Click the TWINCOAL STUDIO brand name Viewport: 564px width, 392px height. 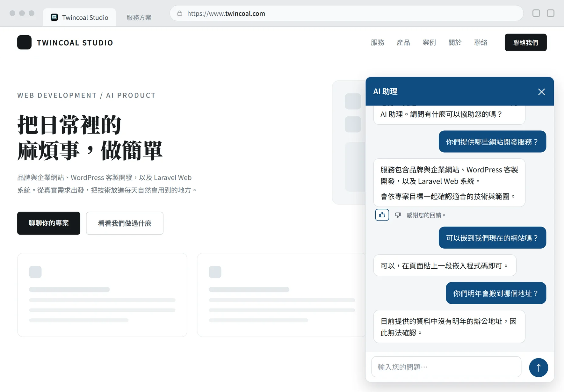(75, 43)
